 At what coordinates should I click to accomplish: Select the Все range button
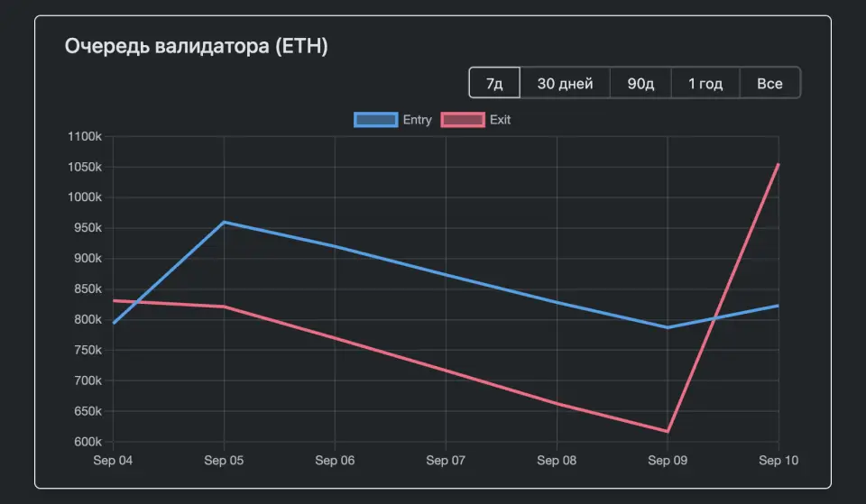pos(769,84)
